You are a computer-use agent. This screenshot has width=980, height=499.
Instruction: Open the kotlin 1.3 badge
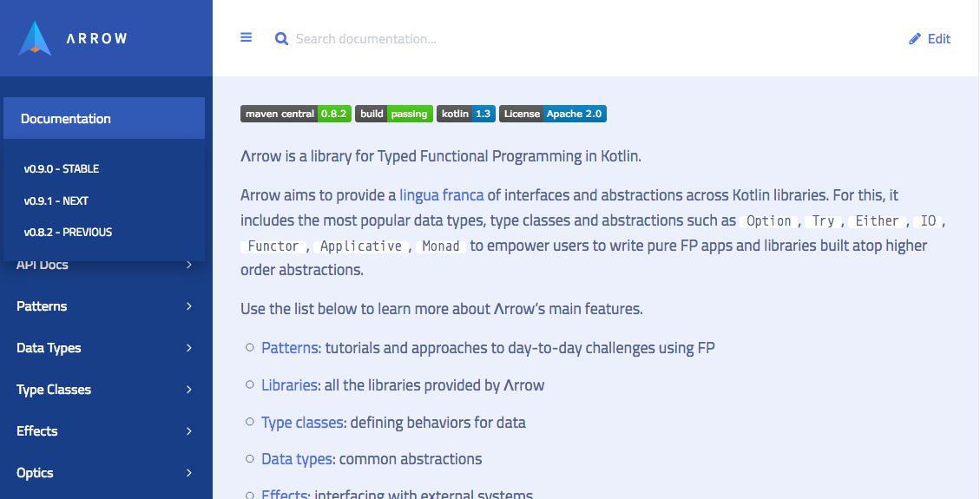point(465,114)
